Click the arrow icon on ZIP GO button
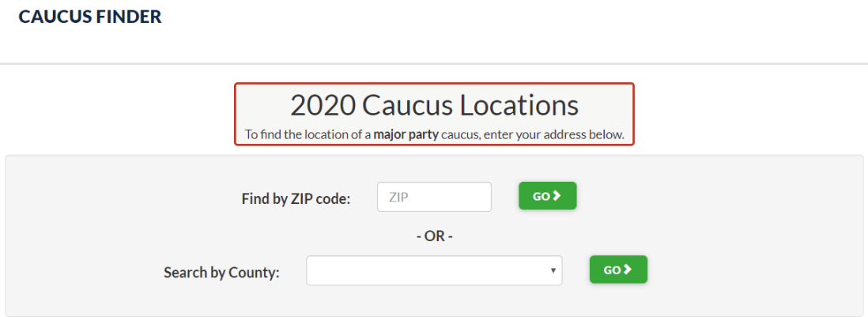 [x=557, y=196]
